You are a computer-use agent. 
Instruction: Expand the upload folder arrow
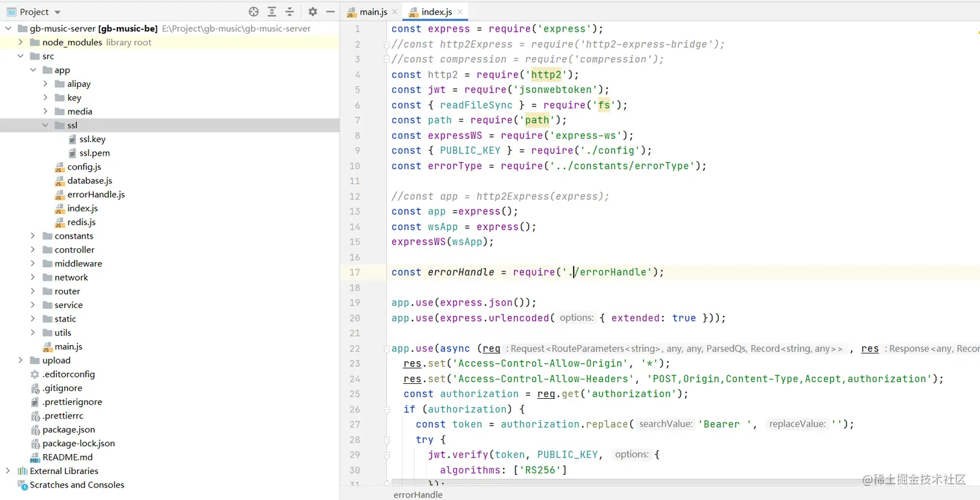[21, 361]
